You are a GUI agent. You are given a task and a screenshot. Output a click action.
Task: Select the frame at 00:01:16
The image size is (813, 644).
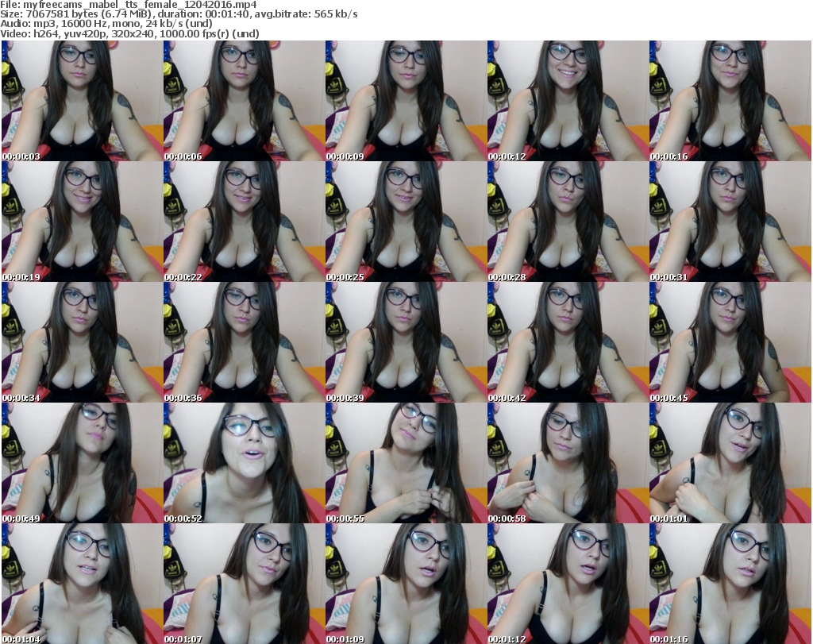tap(730, 584)
